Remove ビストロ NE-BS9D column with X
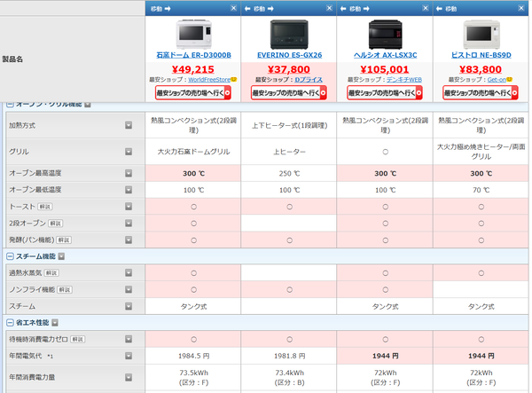Viewport: 532px width, 393px height. (521, 8)
